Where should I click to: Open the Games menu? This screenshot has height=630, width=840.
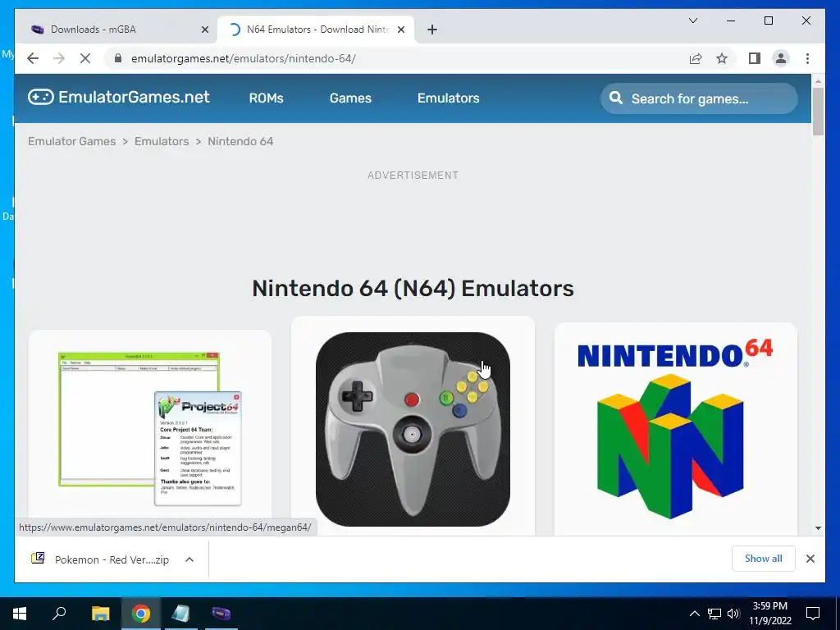click(x=350, y=98)
